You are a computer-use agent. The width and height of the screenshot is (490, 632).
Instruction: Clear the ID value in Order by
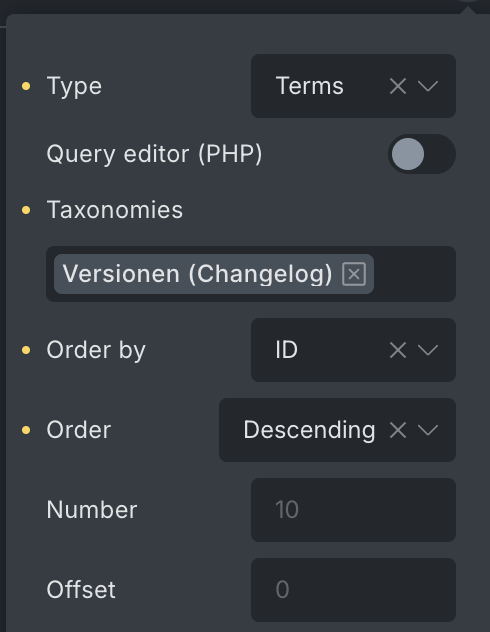(398, 350)
